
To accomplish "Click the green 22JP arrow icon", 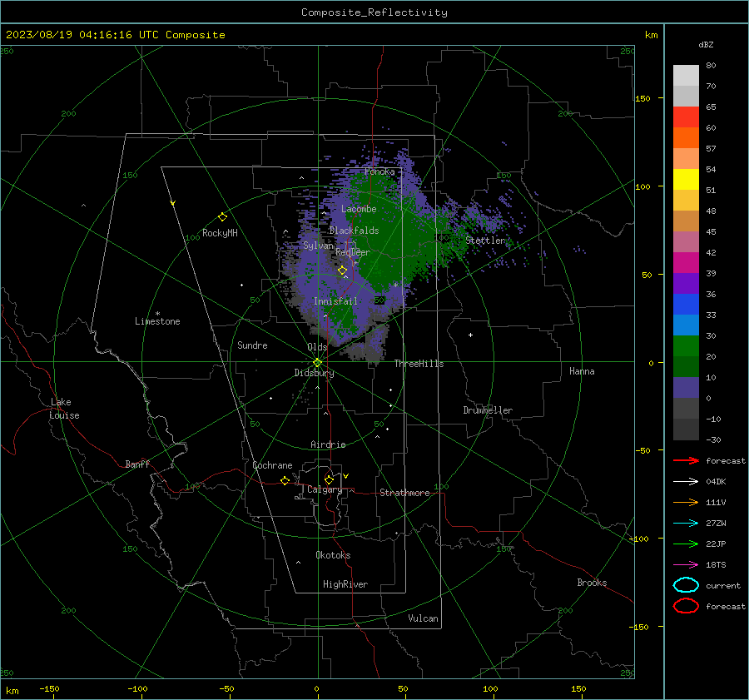I will (686, 544).
